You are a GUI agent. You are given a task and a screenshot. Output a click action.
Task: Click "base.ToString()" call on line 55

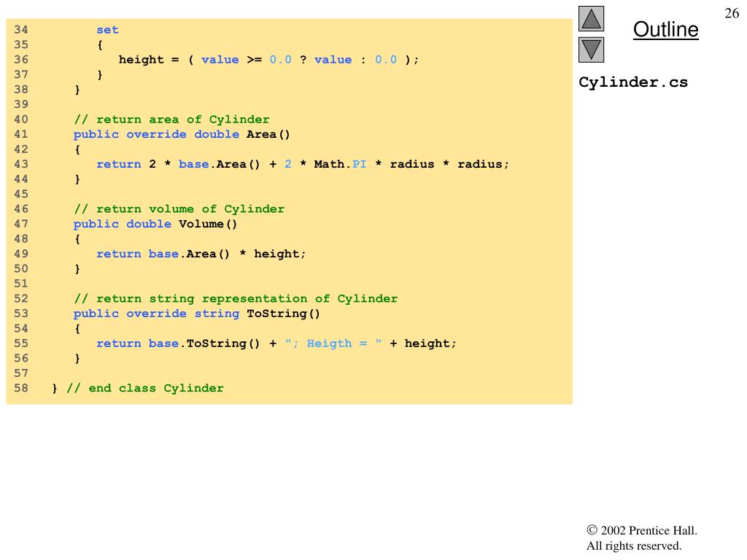[204, 343]
